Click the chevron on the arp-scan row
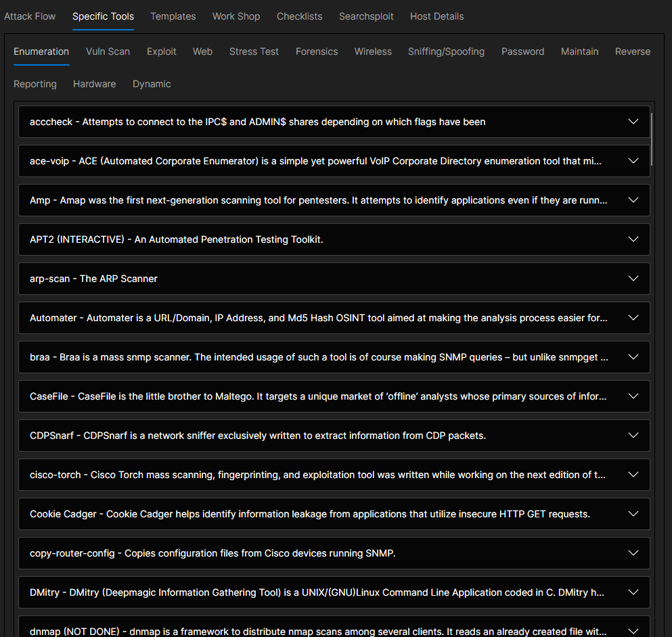 (633, 279)
